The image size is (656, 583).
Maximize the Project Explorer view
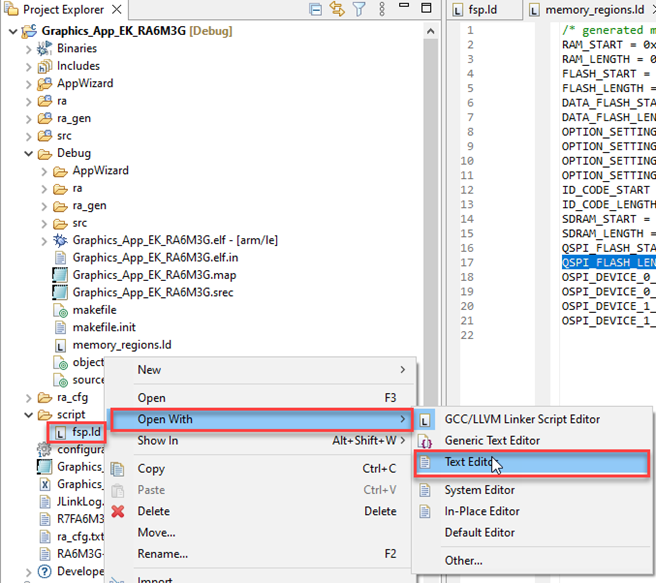426,8
